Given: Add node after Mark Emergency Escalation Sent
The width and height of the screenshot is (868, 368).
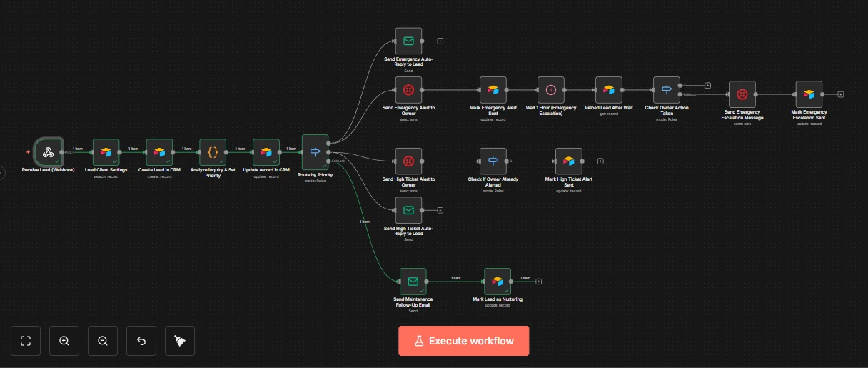Looking at the screenshot, I should pos(841,94).
